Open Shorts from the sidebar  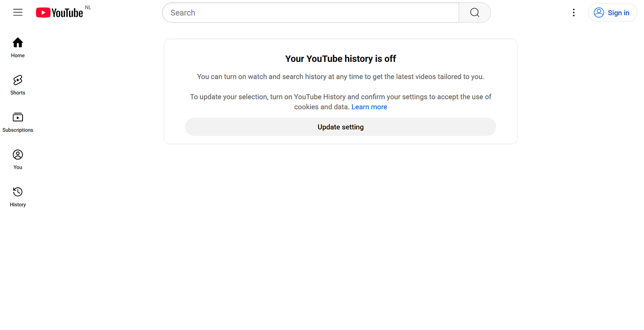[18, 85]
